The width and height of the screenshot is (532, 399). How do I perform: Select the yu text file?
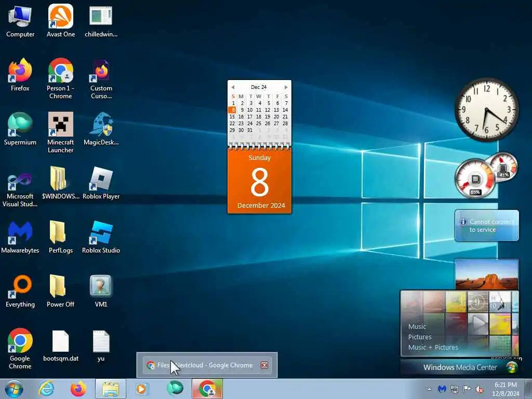point(101,345)
